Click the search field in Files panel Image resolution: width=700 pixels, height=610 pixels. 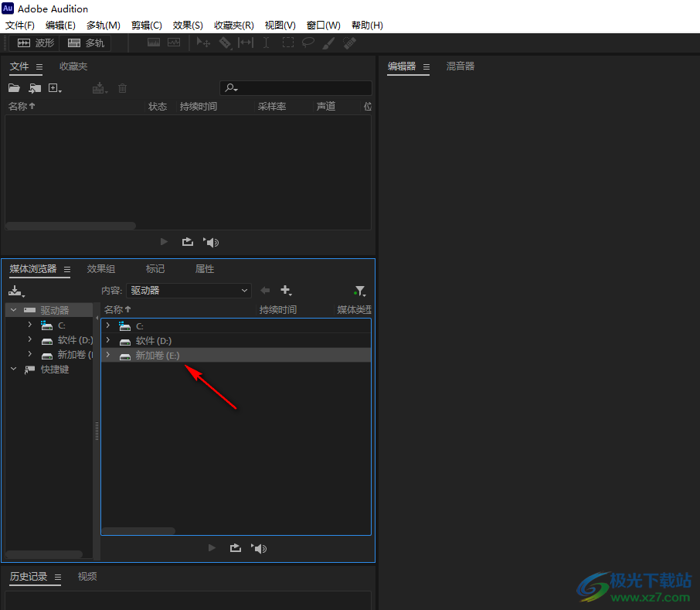click(296, 87)
